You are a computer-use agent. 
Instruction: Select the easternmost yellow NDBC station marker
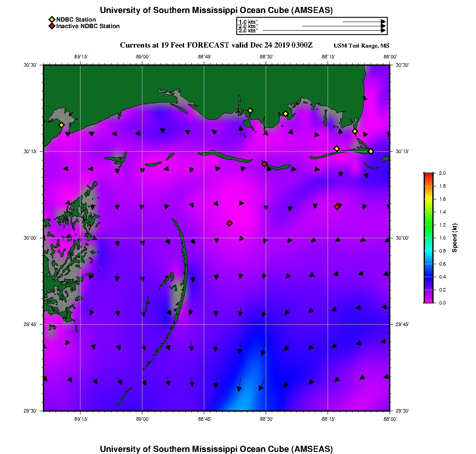(371, 151)
